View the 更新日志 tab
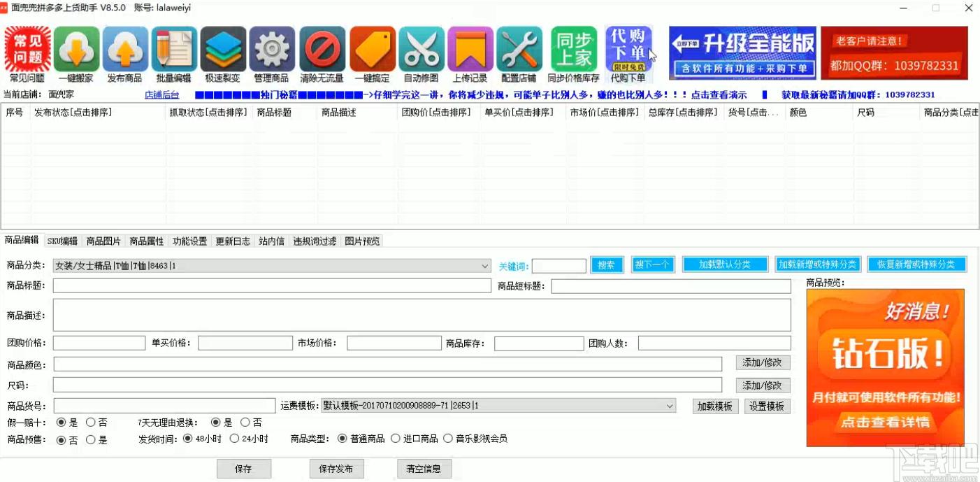The image size is (980, 482). pos(233,241)
